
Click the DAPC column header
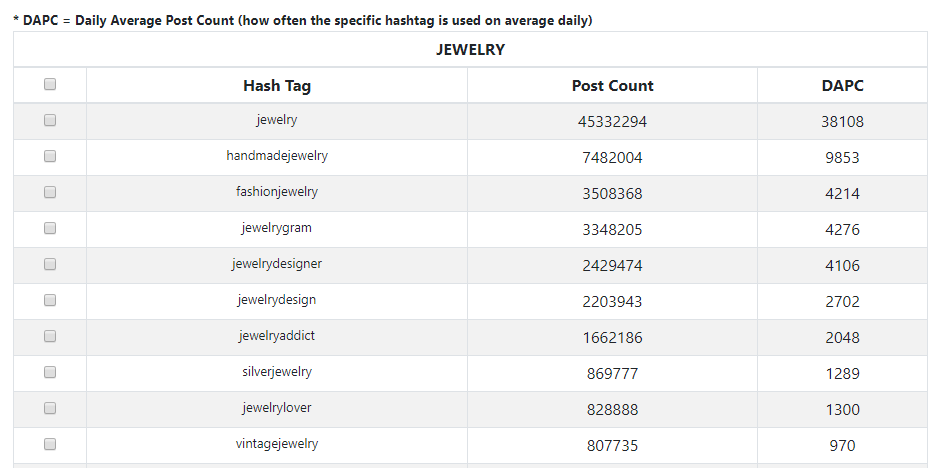[842, 86]
